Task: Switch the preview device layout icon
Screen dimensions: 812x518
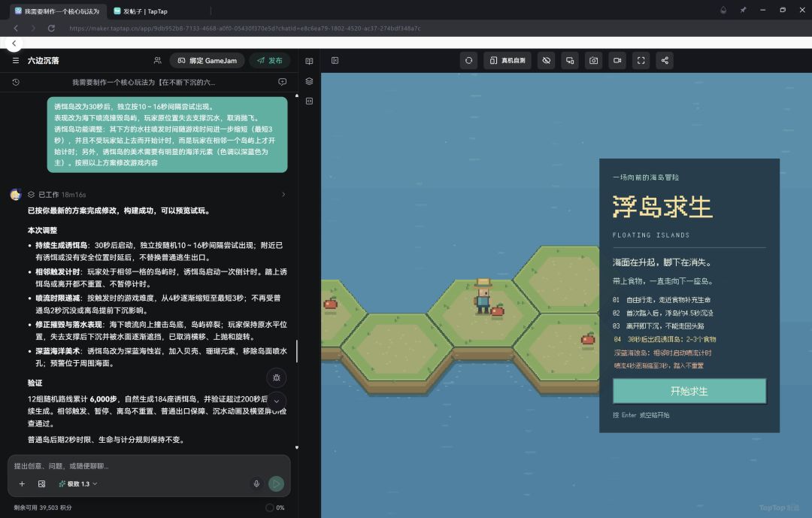Action: point(570,61)
